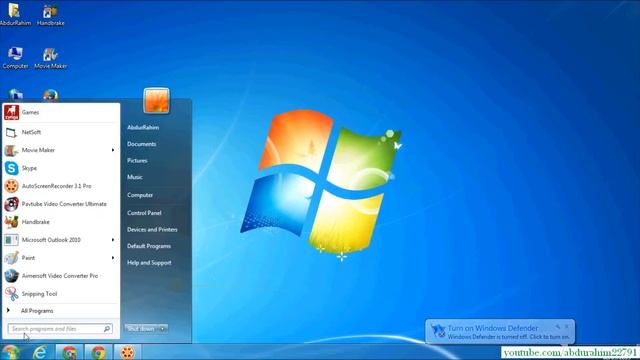Open Music from Start menu
The image size is (640, 360).
[135, 177]
